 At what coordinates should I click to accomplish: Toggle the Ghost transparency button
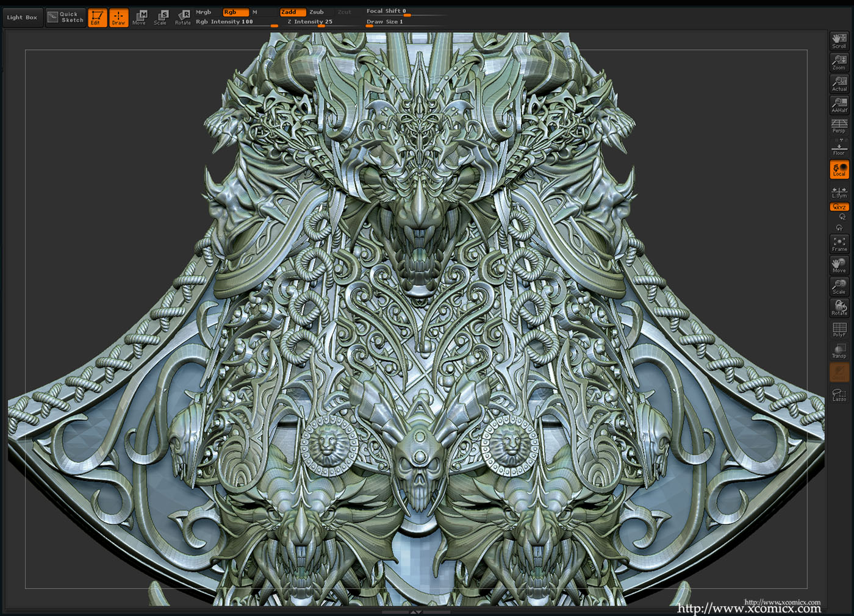click(839, 372)
